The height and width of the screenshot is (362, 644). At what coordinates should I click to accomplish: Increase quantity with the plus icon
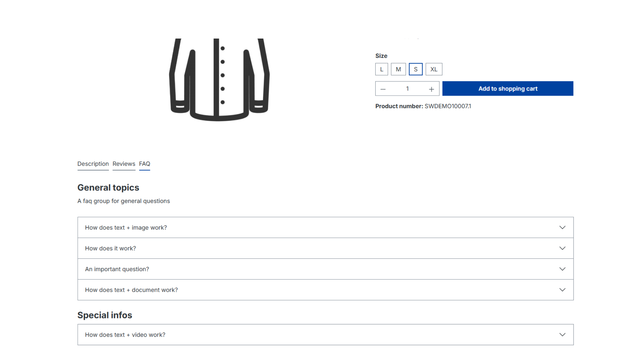point(431,89)
